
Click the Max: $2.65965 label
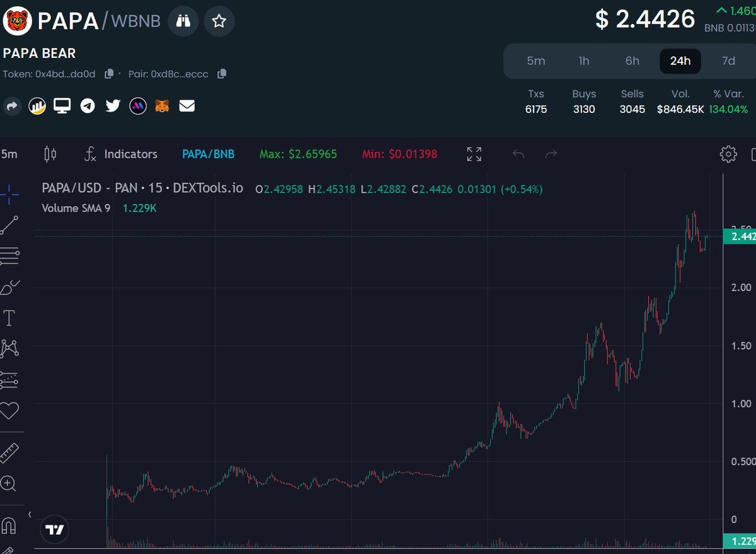[x=298, y=154]
